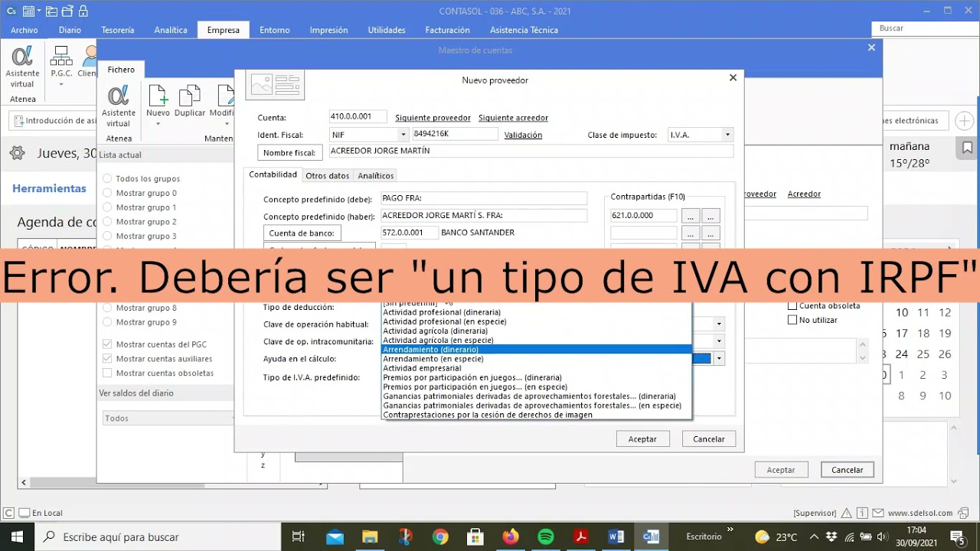Open Word from the taskbar

coord(616,536)
